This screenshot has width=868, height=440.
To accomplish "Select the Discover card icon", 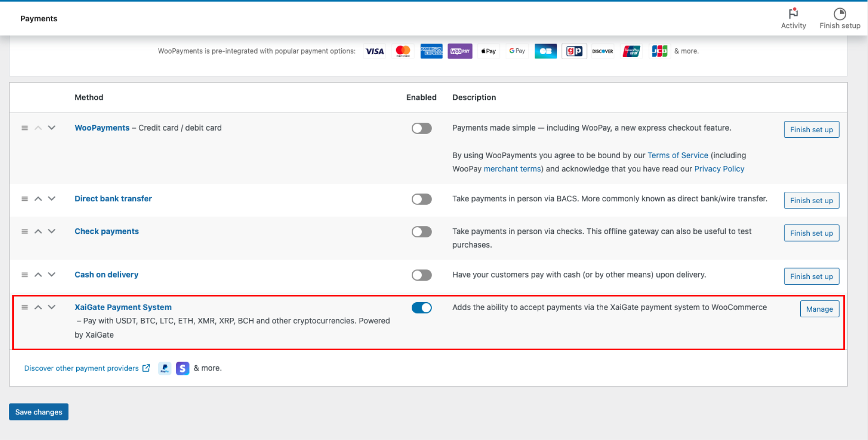I will [x=602, y=51].
